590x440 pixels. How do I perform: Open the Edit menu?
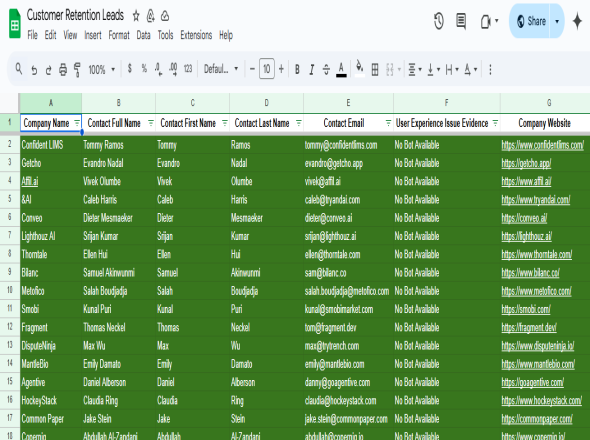click(x=50, y=35)
